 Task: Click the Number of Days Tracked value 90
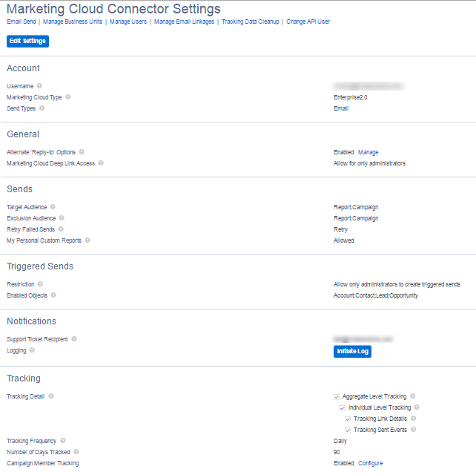[337, 452]
